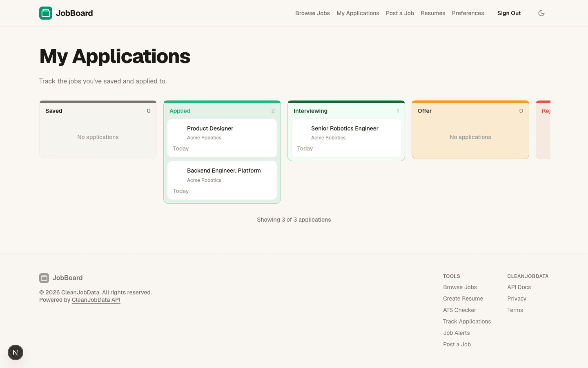Viewport: 588px width, 368px height.
Task: Open the footer Browse Jobs link
Action: click(x=460, y=287)
